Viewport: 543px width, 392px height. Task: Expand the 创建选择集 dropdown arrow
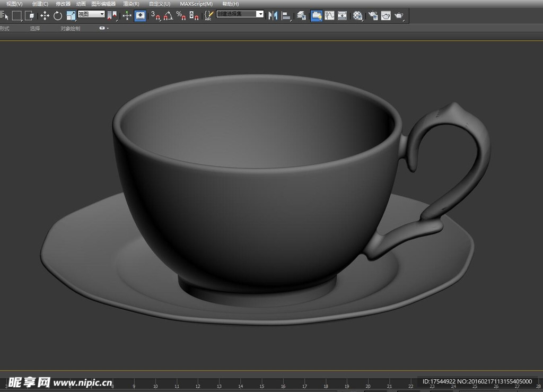(x=260, y=14)
